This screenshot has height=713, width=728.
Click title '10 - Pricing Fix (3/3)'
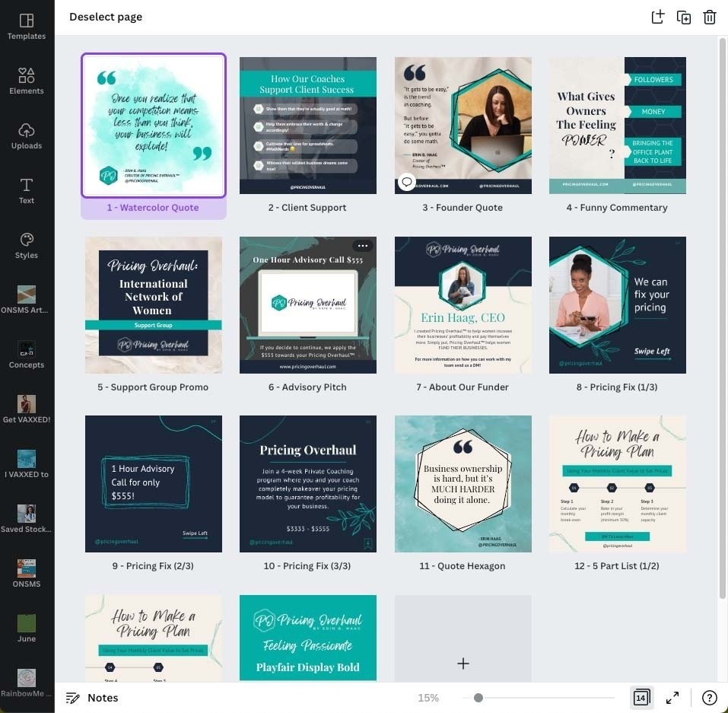(x=307, y=565)
